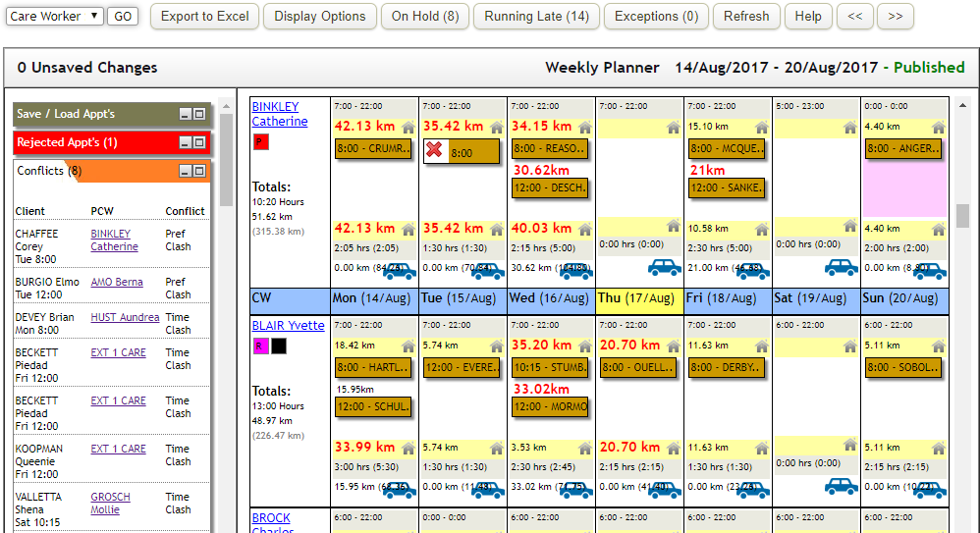The image size is (980, 533).
Task: Click the red P badge under Binkley Catherine
Action: [260, 142]
